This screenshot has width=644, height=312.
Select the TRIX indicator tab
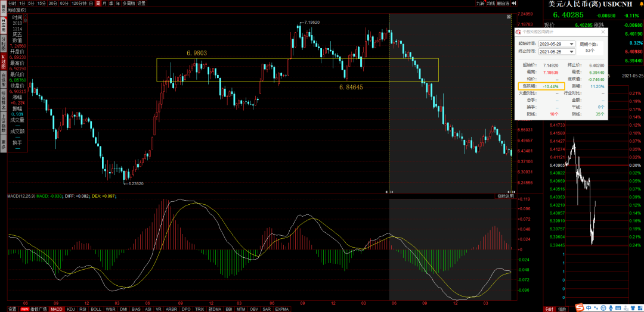pos(200,309)
